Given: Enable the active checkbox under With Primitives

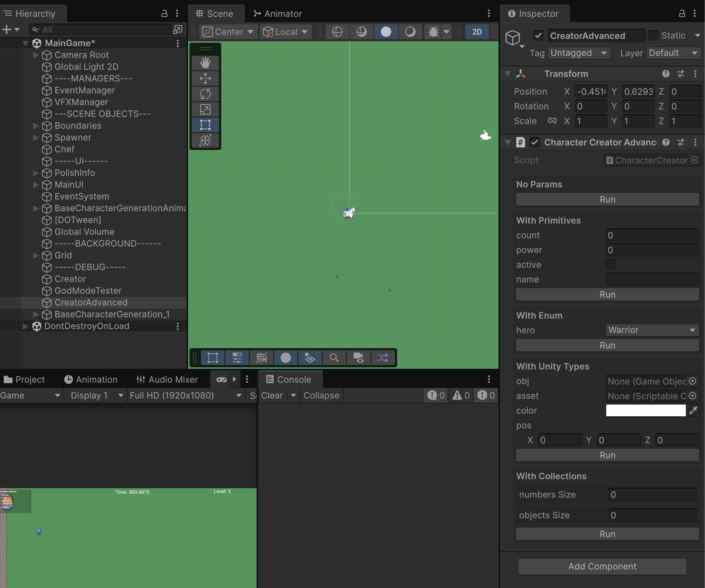Looking at the screenshot, I should [x=611, y=265].
